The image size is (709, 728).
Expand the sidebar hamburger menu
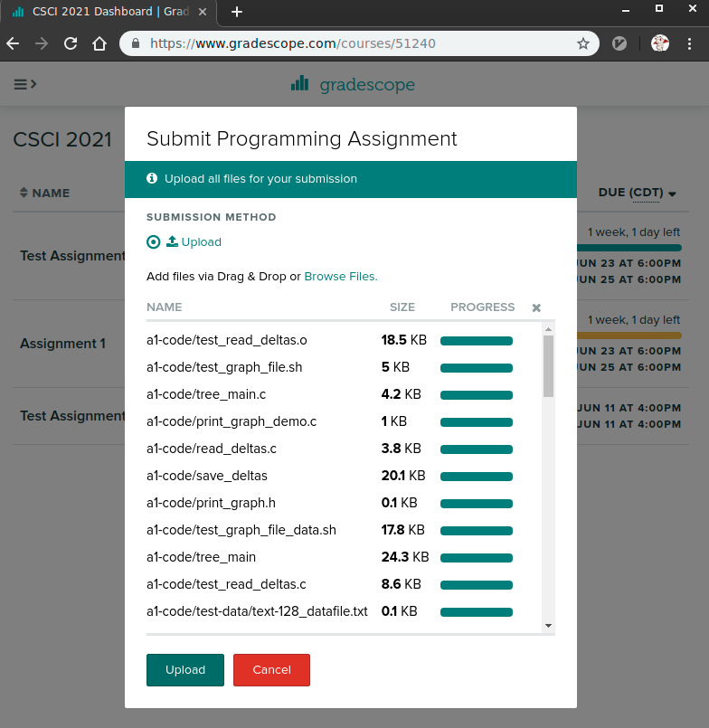pos(24,84)
